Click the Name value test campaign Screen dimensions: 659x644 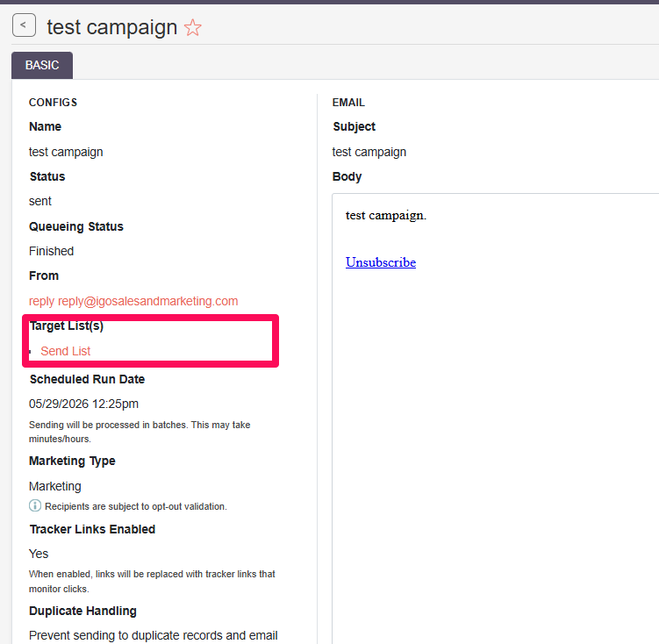click(66, 152)
